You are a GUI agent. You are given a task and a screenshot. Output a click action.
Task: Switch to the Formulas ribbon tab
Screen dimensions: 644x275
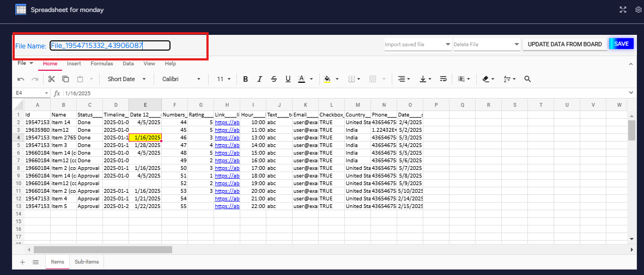click(102, 64)
